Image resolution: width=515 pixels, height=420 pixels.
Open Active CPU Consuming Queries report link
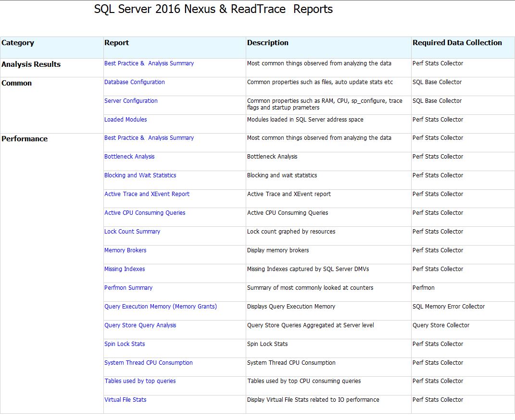[x=145, y=212]
